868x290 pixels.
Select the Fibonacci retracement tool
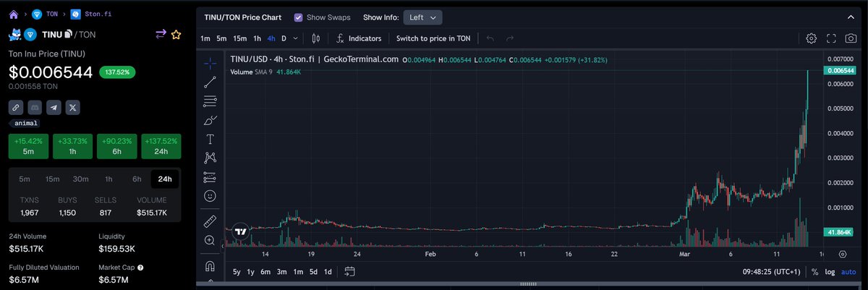tap(210, 101)
